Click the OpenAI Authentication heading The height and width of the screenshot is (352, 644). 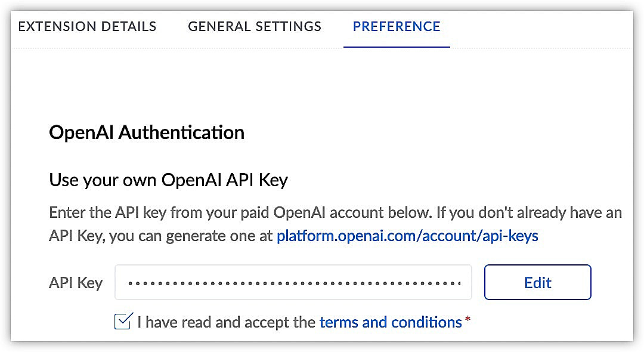click(x=147, y=132)
